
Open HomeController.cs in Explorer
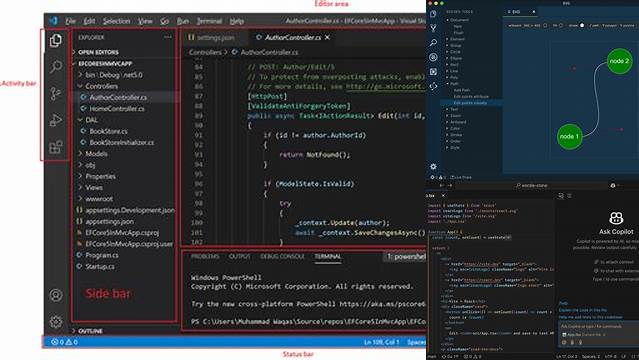coord(117,109)
